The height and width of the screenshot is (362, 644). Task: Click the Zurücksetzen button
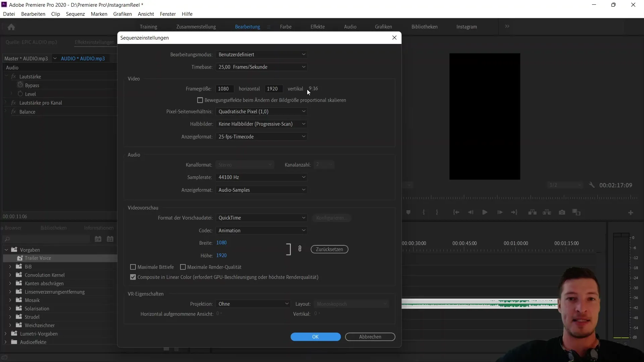coord(329,249)
